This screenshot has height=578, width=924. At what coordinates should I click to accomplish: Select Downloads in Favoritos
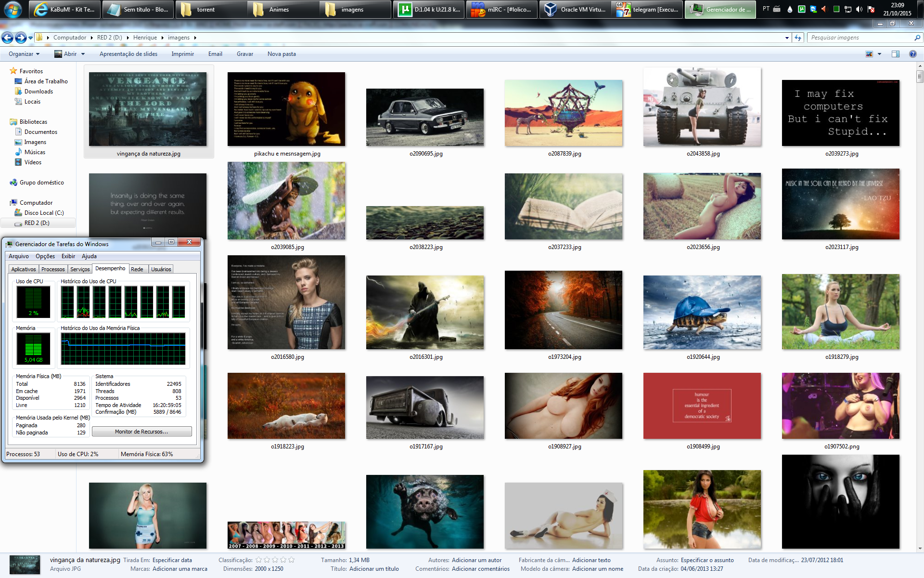(x=38, y=92)
